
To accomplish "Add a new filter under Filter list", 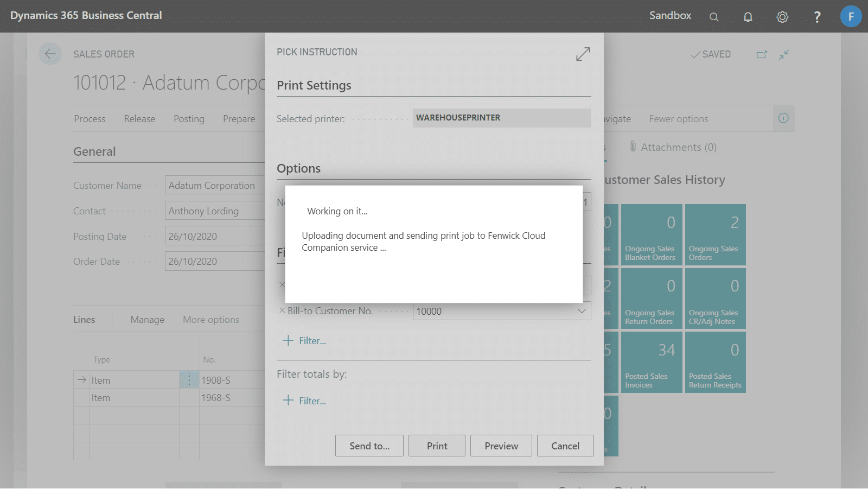I will [304, 341].
